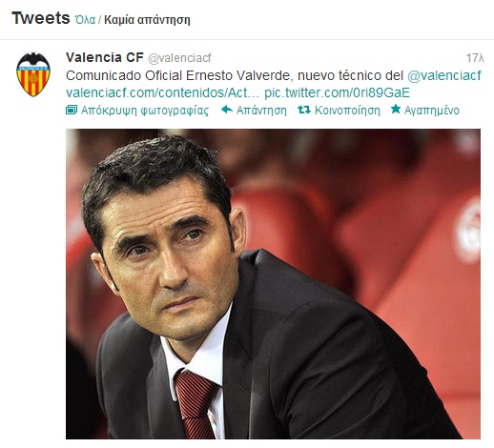Favorite the tweet via Αγαπημένο label
The image size is (494, 448).
click(432, 111)
